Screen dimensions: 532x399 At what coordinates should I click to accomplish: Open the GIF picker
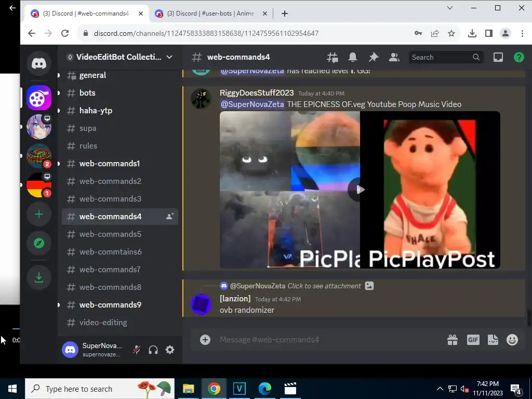(x=473, y=340)
